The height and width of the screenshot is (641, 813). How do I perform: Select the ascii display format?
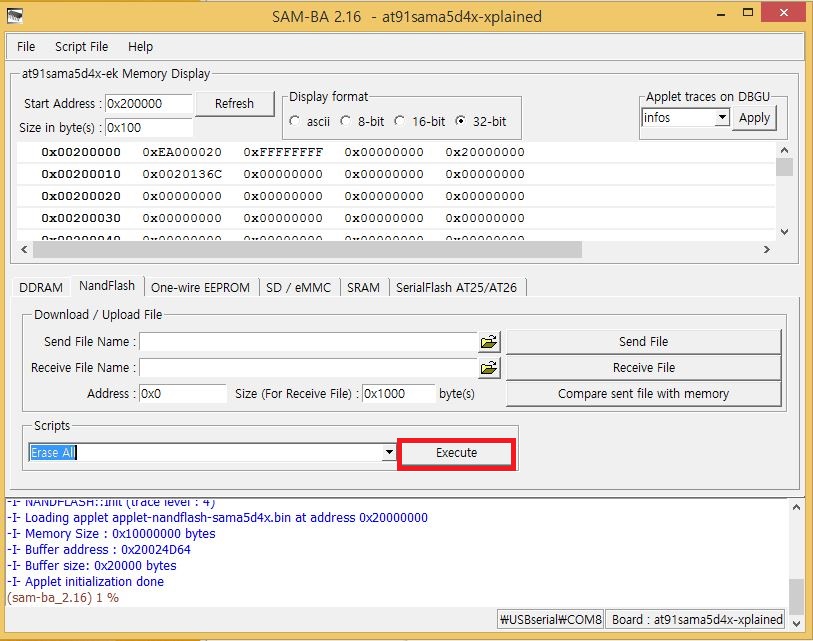click(x=295, y=121)
